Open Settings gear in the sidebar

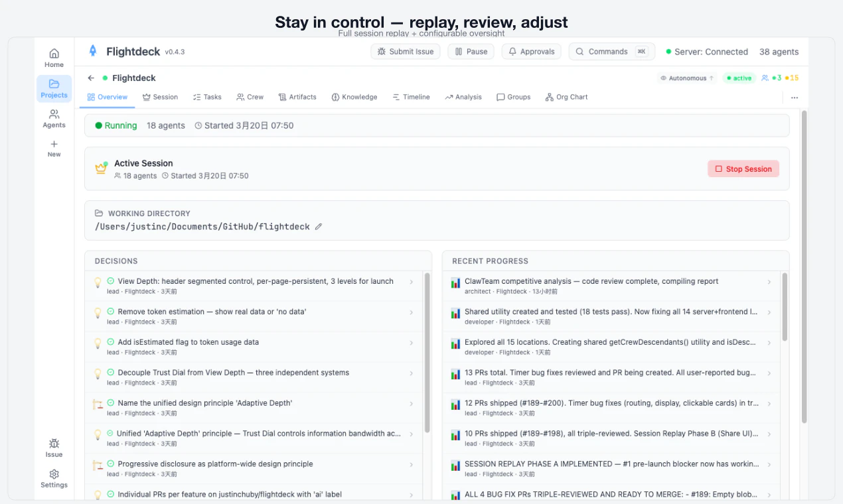coord(54,474)
